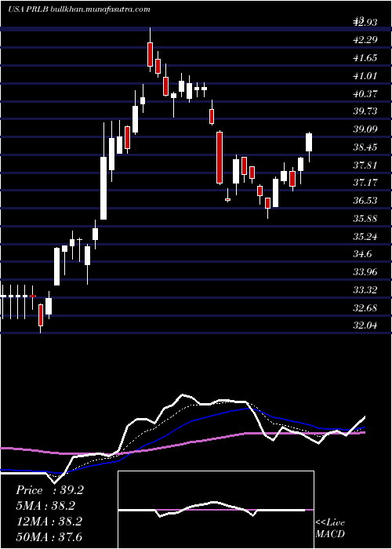Viewport: 392px width, 549px height.
Task: Click the 34.6 price axis label
Action: [362, 254]
